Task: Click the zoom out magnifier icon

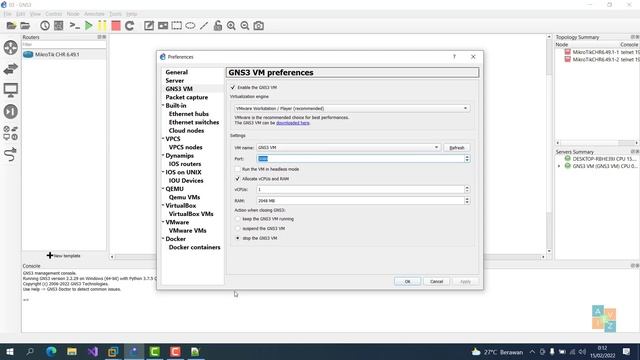Action: click(245, 26)
